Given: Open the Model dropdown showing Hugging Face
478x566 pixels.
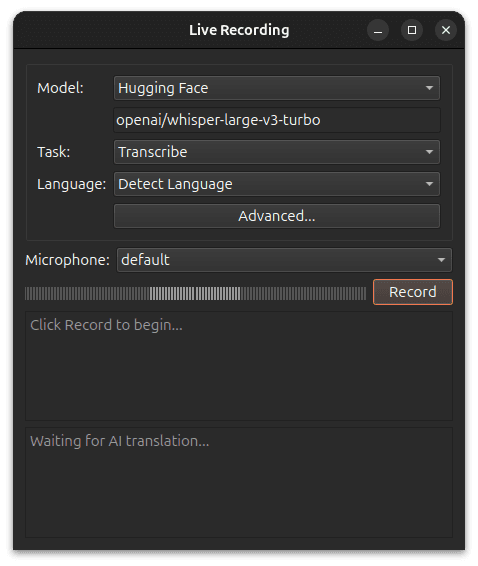Looking at the screenshot, I should click(277, 88).
